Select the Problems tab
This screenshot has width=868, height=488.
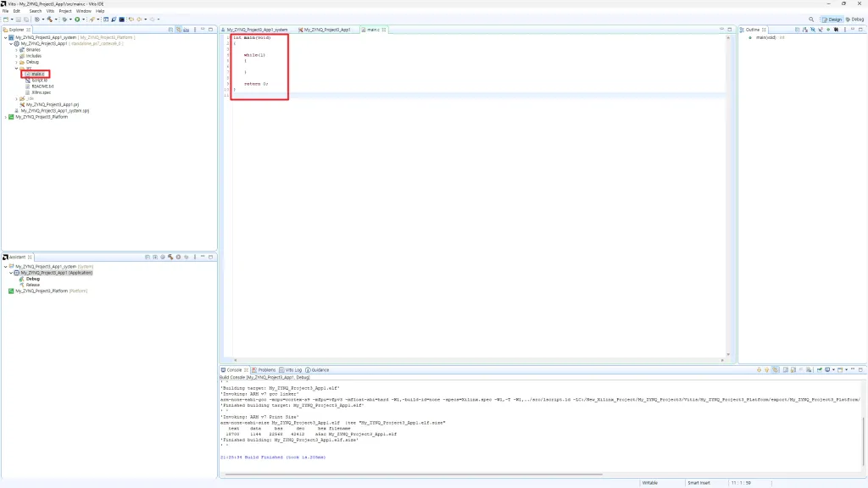(264, 370)
